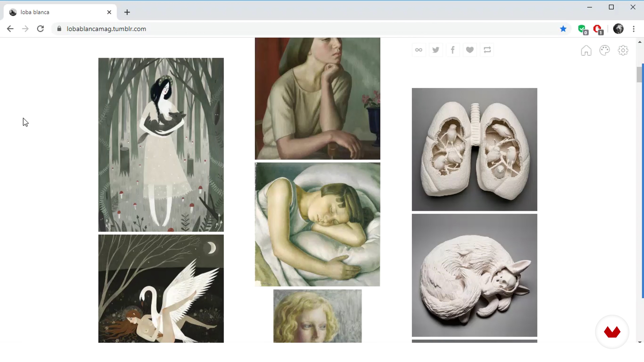Viewport: 644px width, 362px height.
Task: Open forest girl with fox illustration
Action: point(161,145)
